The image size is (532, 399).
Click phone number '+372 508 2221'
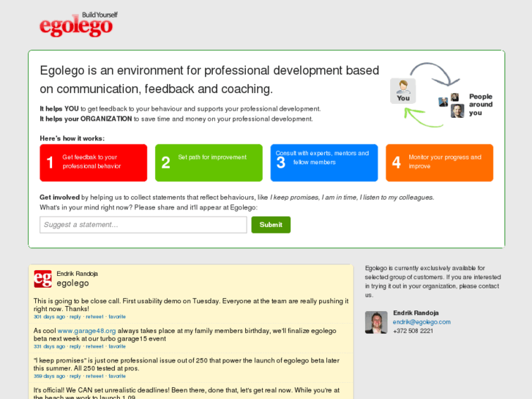click(413, 331)
